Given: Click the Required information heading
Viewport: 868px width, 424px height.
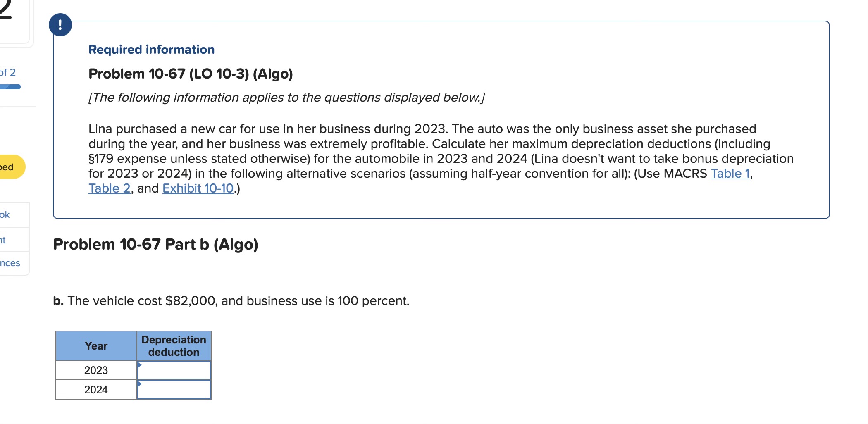Looking at the screenshot, I should [151, 49].
